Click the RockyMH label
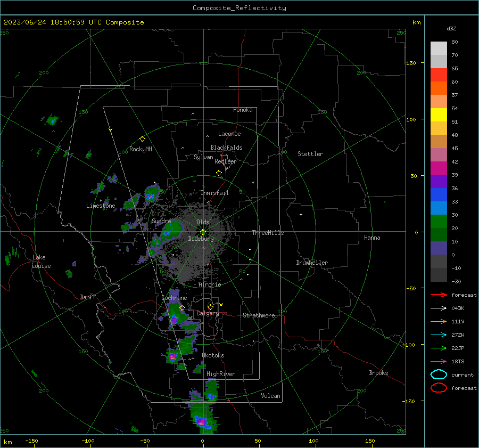This screenshot has width=479, height=448. coord(141,149)
